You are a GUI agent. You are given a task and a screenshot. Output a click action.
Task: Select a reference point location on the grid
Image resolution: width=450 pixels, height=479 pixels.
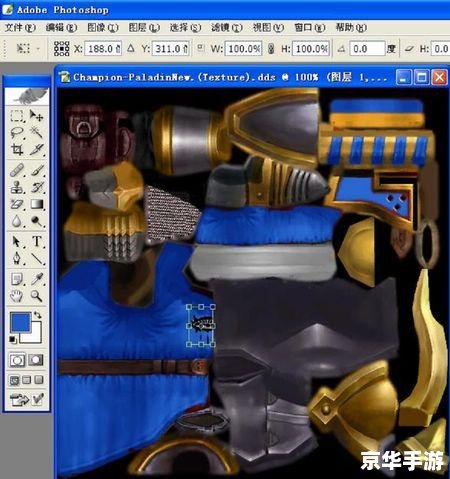coord(62,49)
